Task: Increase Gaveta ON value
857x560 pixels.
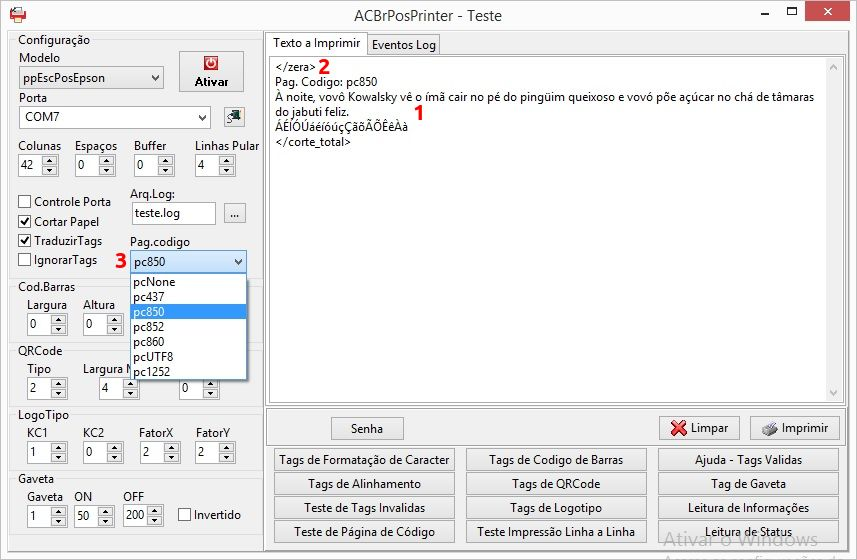Action: [106, 511]
